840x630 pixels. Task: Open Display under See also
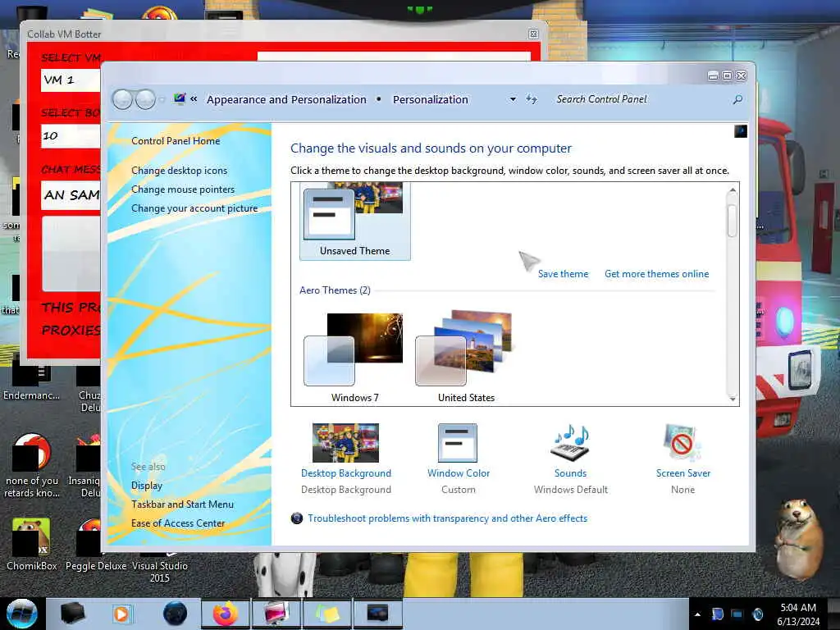click(x=147, y=486)
